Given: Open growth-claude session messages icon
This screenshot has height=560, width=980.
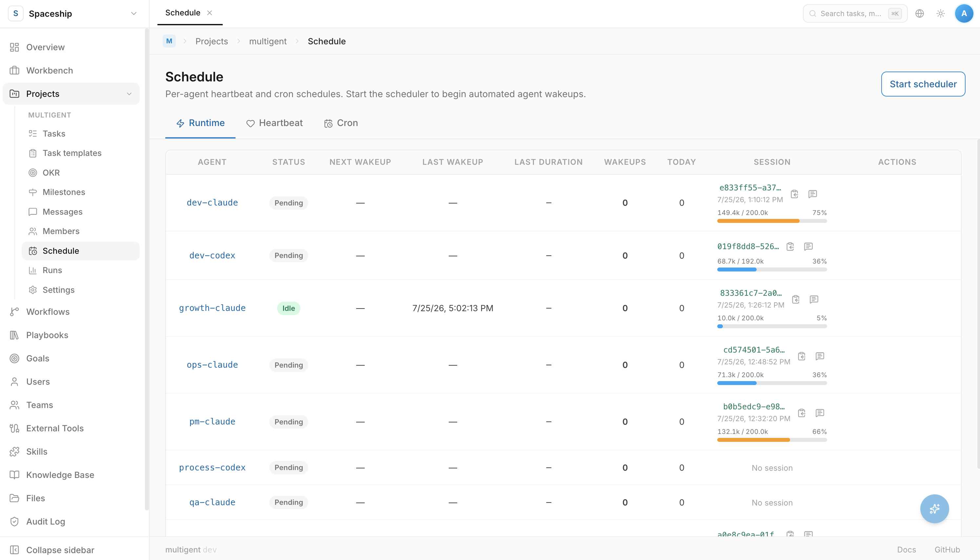Looking at the screenshot, I should tap(814, 299).
